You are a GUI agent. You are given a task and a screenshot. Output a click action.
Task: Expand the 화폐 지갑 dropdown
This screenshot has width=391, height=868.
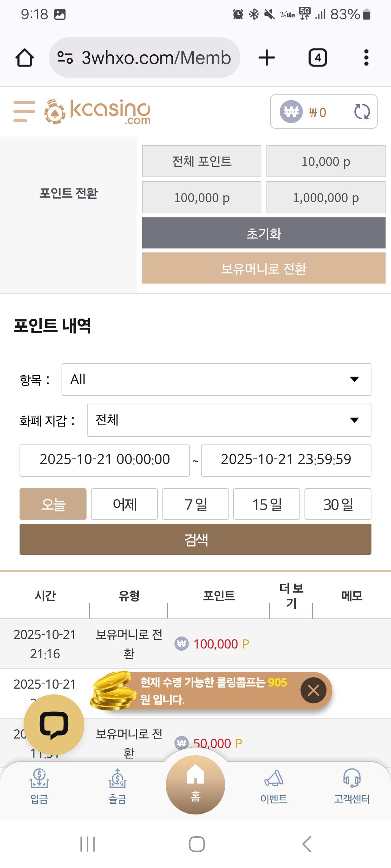coord(229,420)
